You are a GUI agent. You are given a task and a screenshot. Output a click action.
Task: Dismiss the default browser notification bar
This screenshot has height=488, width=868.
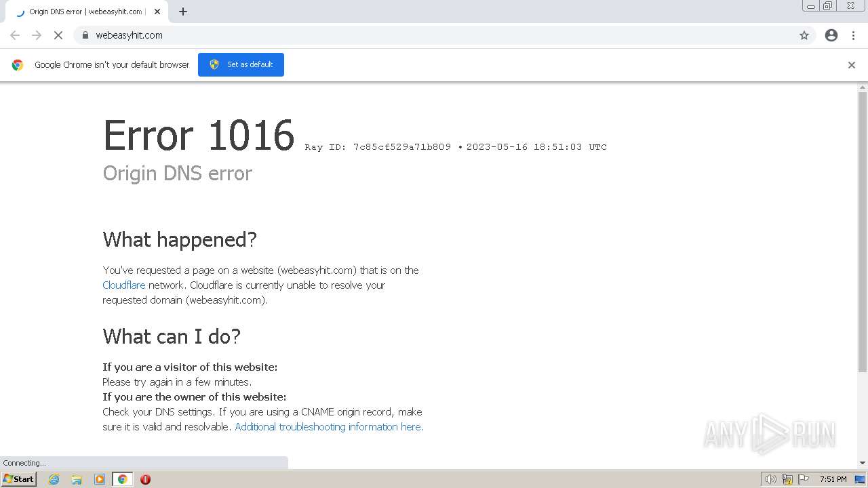click(x=852, y=65)
